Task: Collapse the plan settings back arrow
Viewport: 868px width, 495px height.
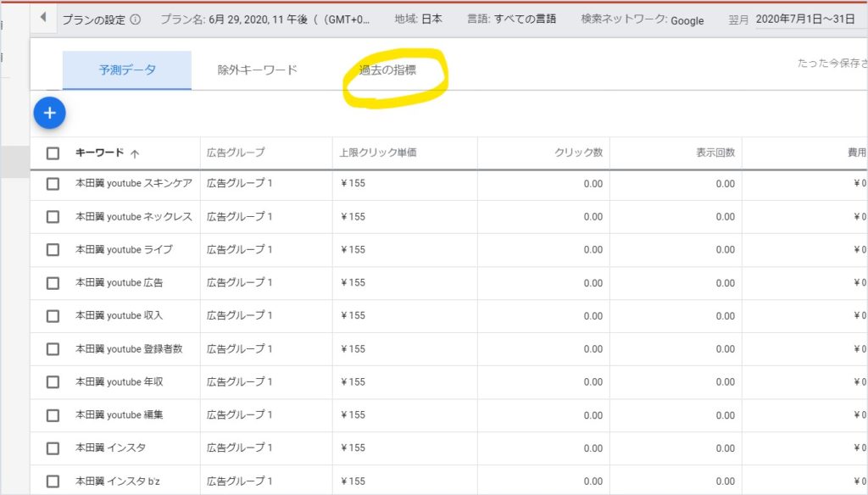Action: (x=42, y=18)
